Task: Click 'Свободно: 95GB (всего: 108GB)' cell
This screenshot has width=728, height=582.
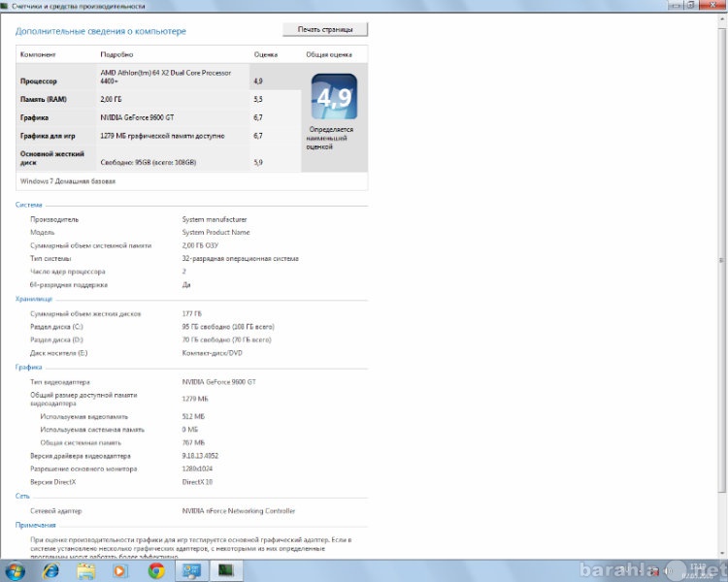Action: point(149,162)
